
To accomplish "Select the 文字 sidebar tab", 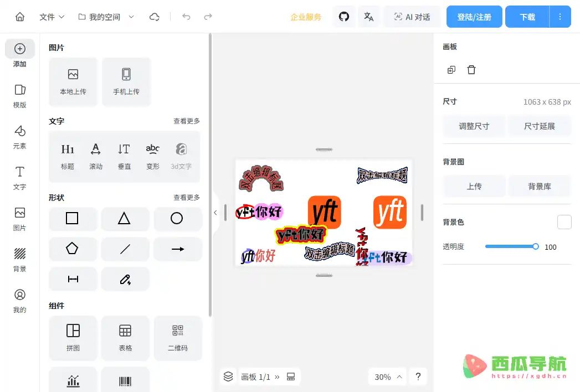I will 20,178.
